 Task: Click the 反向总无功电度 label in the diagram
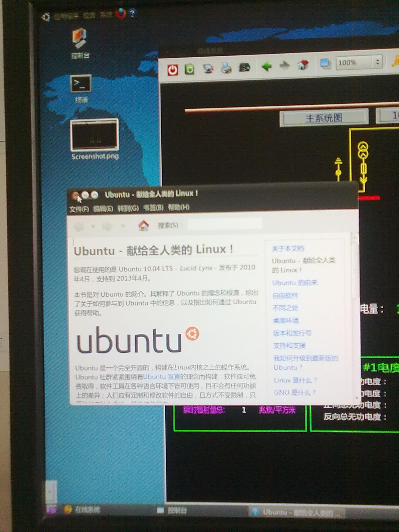coord(355,417)
